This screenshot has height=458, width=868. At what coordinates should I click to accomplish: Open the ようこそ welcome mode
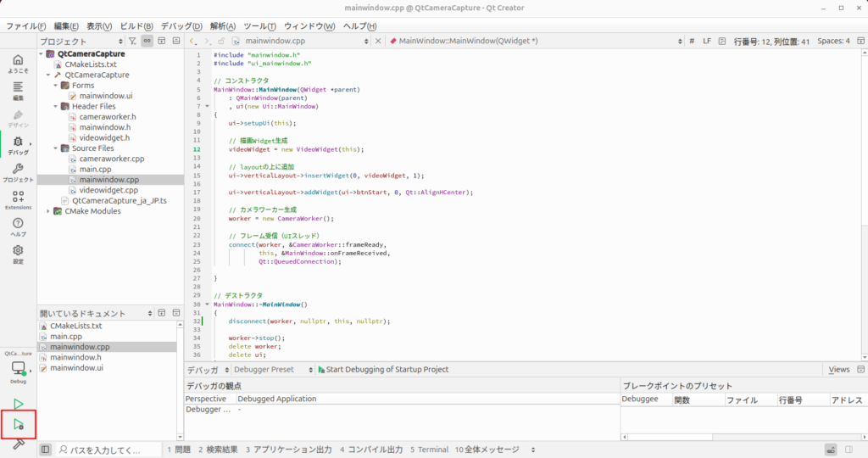click(x=18, y=64)
